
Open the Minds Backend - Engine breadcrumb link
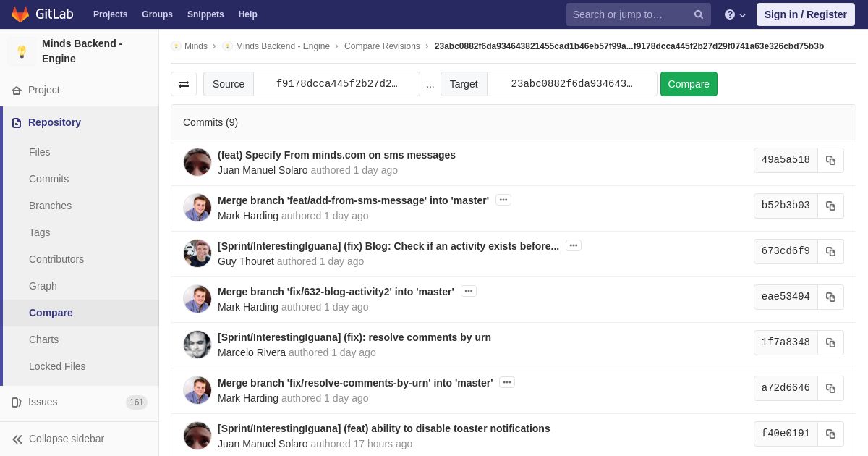coord(283,46)
